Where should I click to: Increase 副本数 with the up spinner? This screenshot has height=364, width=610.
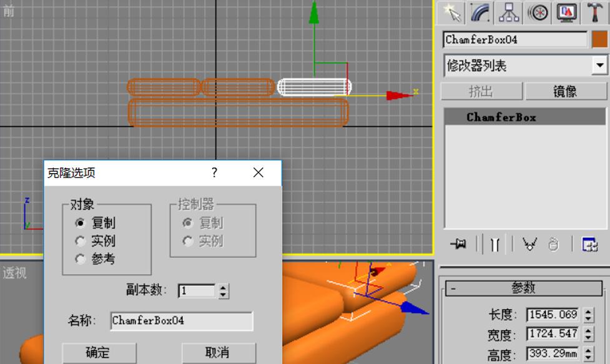pyautogui.click(x=222, y=287)
